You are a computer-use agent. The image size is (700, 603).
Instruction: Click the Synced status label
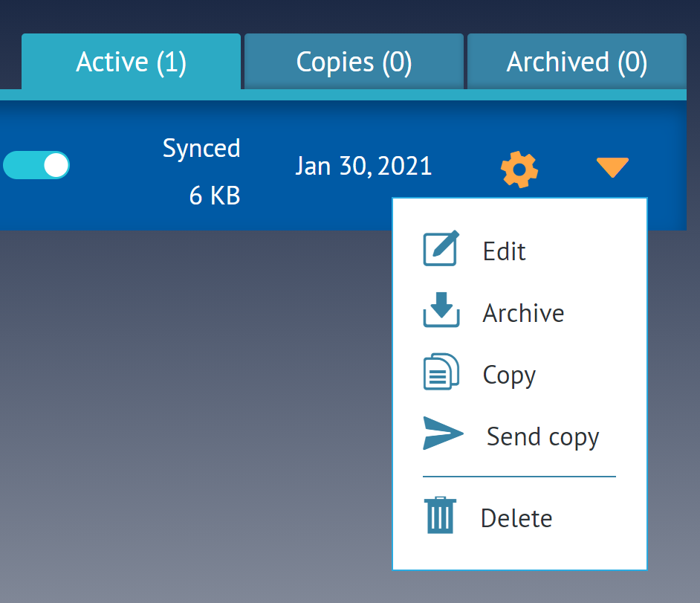pos(201,149)
